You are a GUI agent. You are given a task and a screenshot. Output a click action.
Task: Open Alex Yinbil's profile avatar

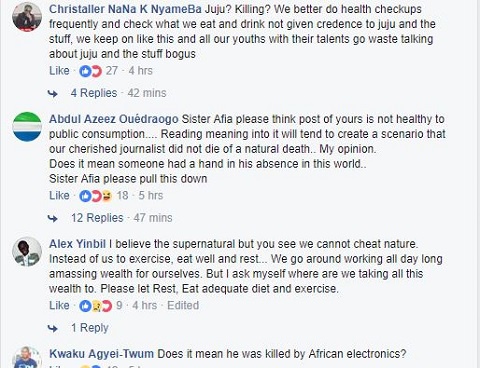[27, 251]
